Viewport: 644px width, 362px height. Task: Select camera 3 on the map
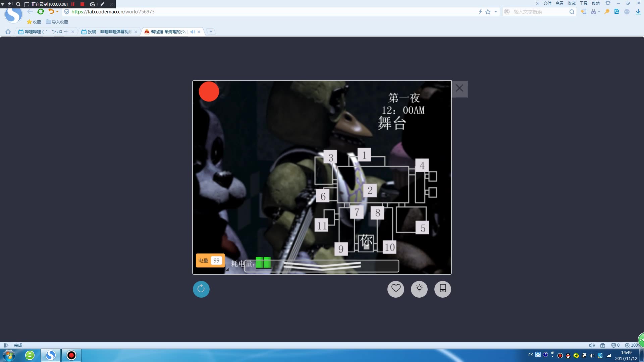coord(330,157)
